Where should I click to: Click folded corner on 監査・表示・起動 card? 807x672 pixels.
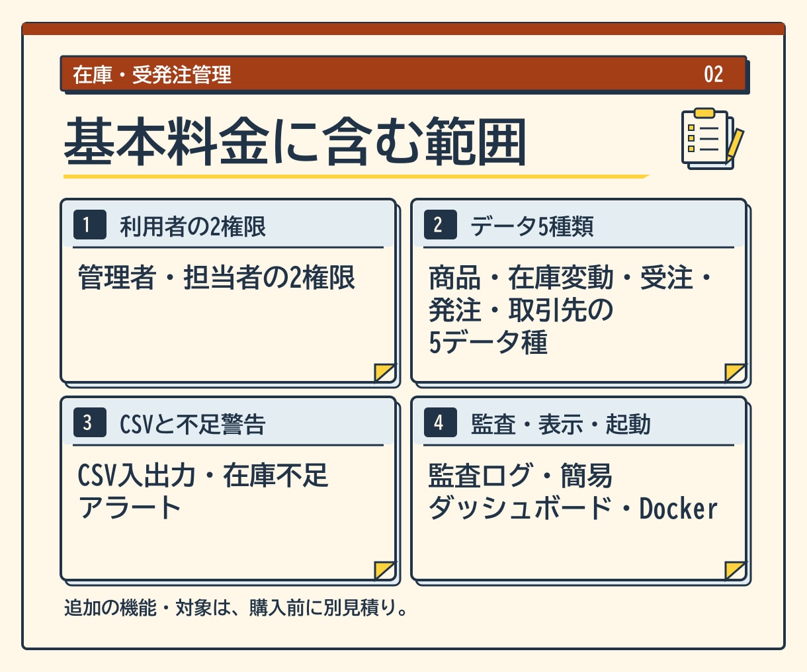(735, 570)
